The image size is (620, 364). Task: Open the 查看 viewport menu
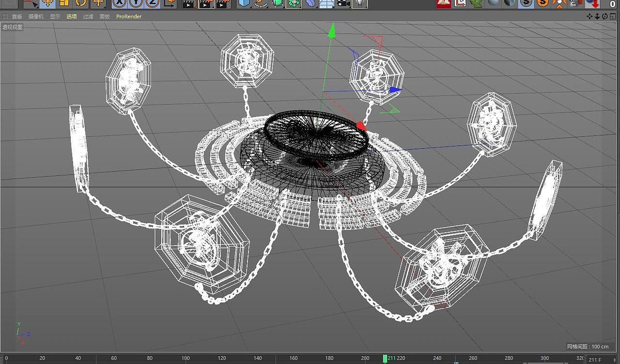click(17, 16)
